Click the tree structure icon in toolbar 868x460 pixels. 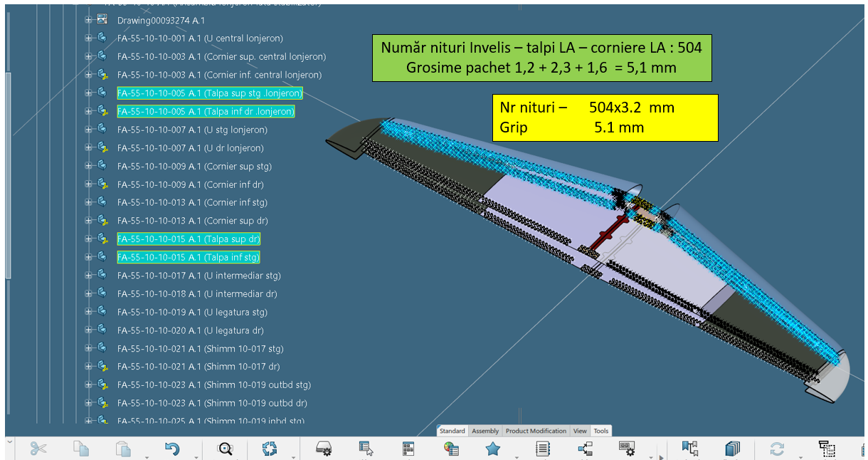pos(585,449)
